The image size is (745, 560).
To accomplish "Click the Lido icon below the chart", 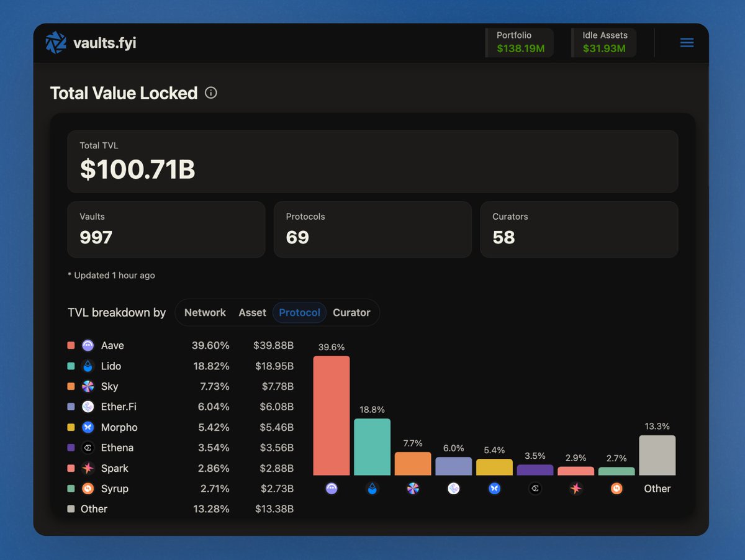I will point(372,489).
